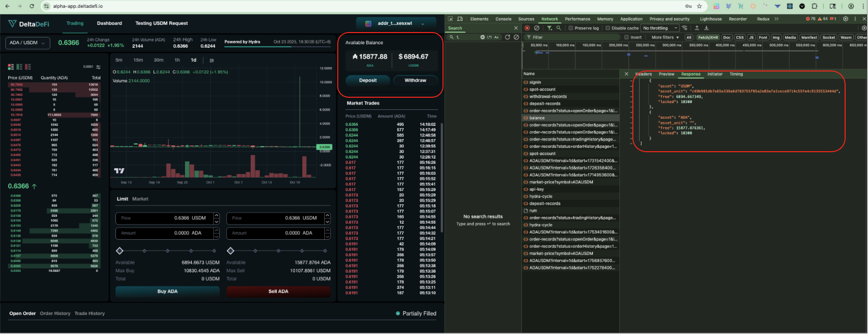Open the ADA / USDM pair dropdown
The image size is (868, 334).
tap(28, 43)
